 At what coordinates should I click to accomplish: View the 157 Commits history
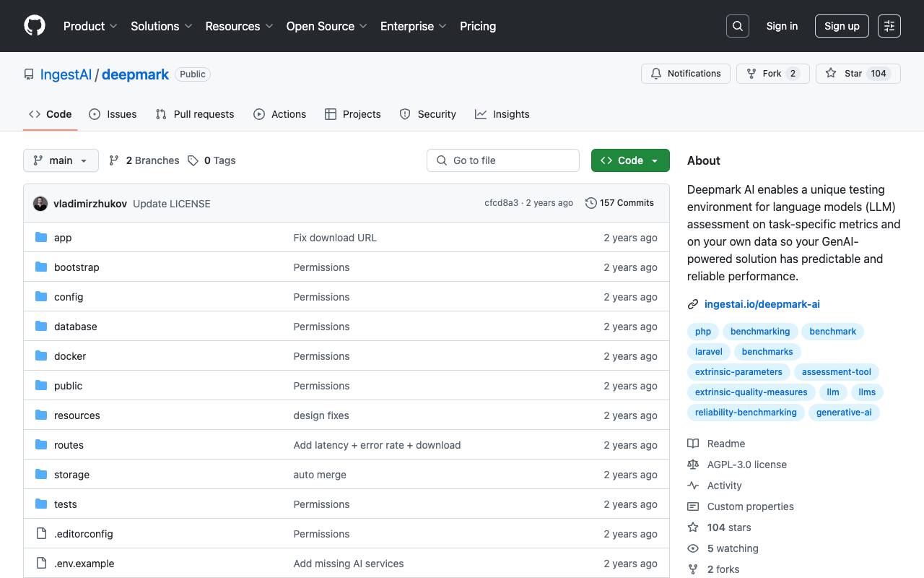pyautogui.click(x=619, y=203)
